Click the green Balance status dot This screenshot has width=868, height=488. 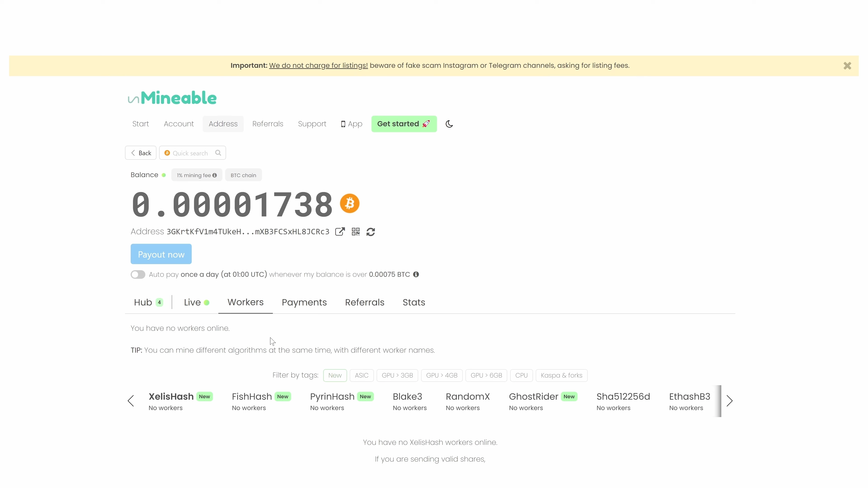click(x=164, y=175)
